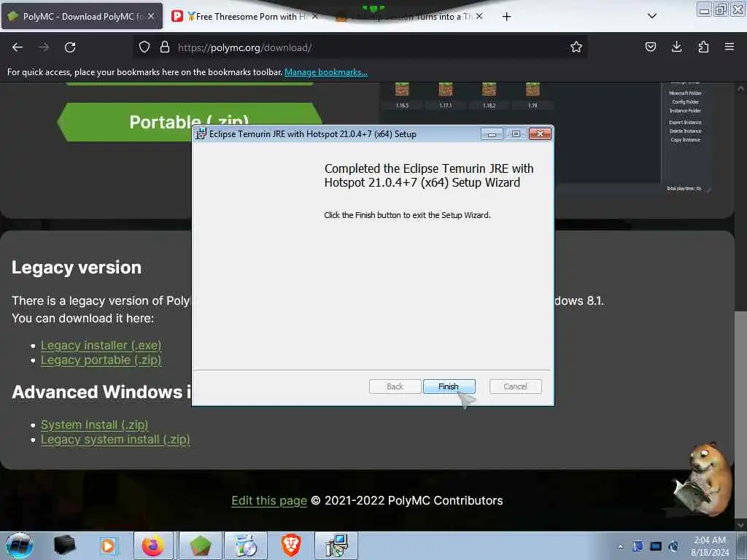
Task: Click the Firefox back arrow
Action: (18, 47)
